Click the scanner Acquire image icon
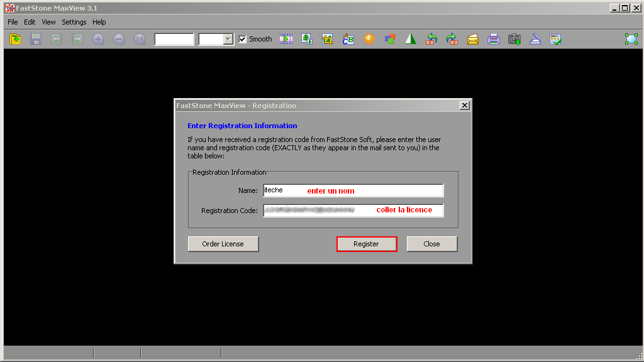Viewport: 644px width, 362px height. pyautogui.click(x=535, y=39)
